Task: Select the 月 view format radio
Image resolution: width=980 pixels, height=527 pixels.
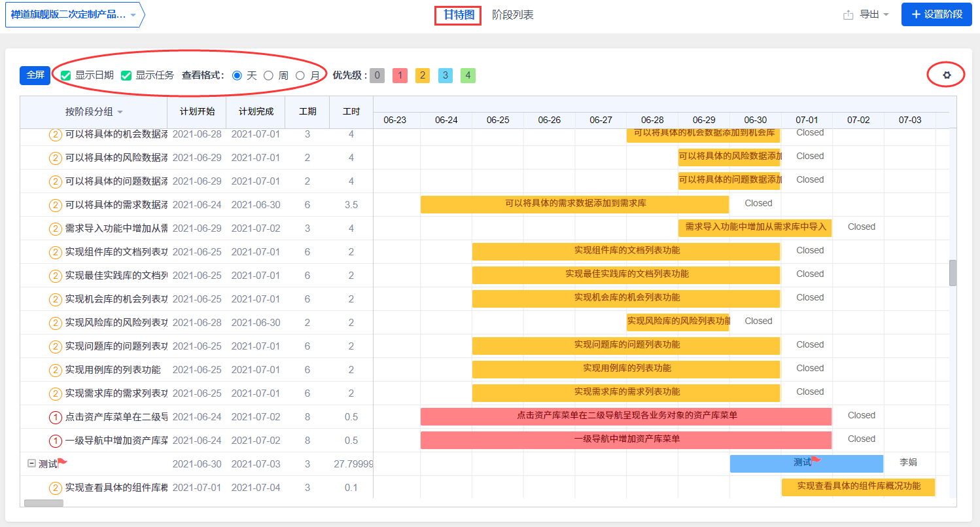Action: click(300, 76)
